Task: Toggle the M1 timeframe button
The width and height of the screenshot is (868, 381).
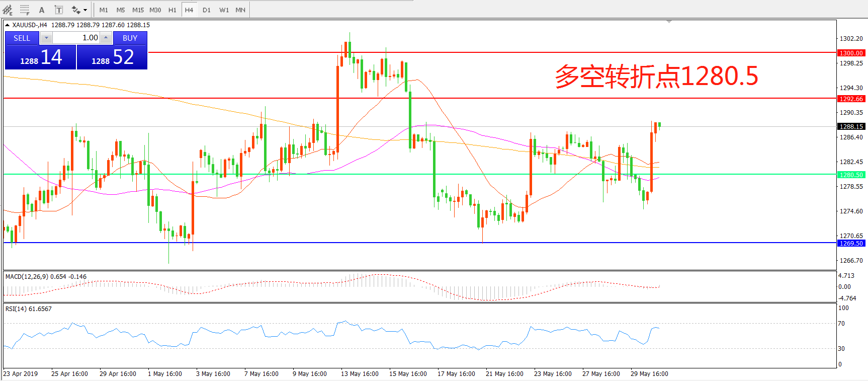Action: click(x=104, y=10)
